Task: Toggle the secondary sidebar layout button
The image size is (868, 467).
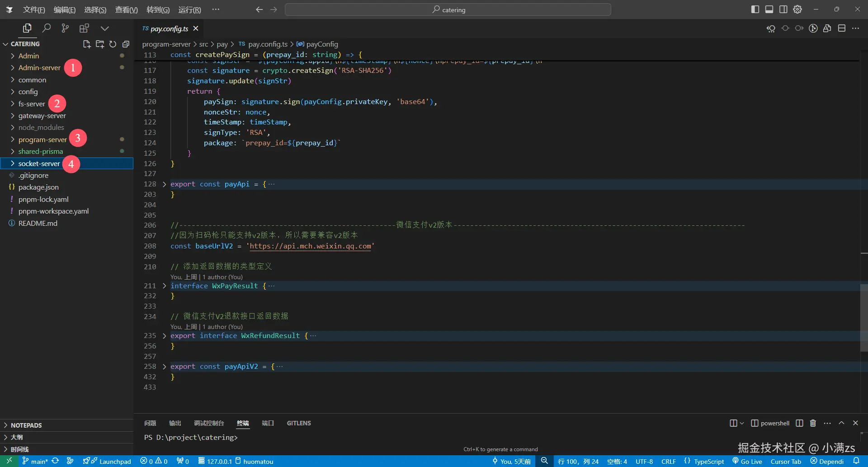Action: tap(783, 10)
